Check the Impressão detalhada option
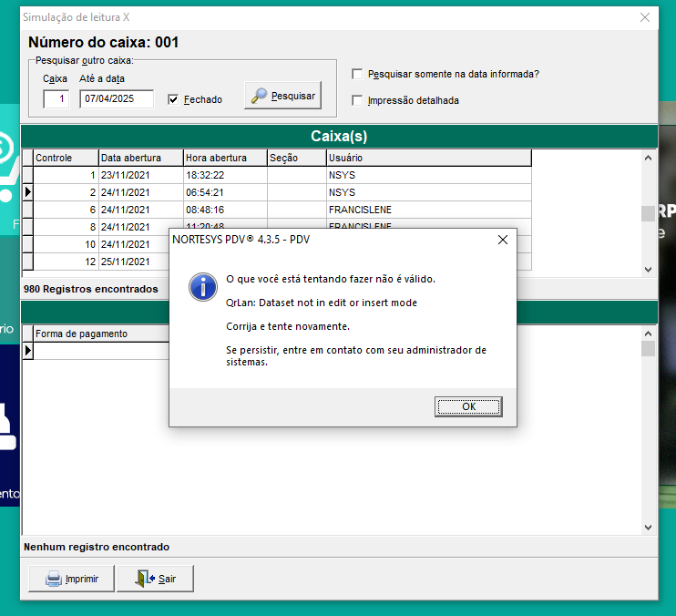Screen dimensions: 676x616 (358, 100)
